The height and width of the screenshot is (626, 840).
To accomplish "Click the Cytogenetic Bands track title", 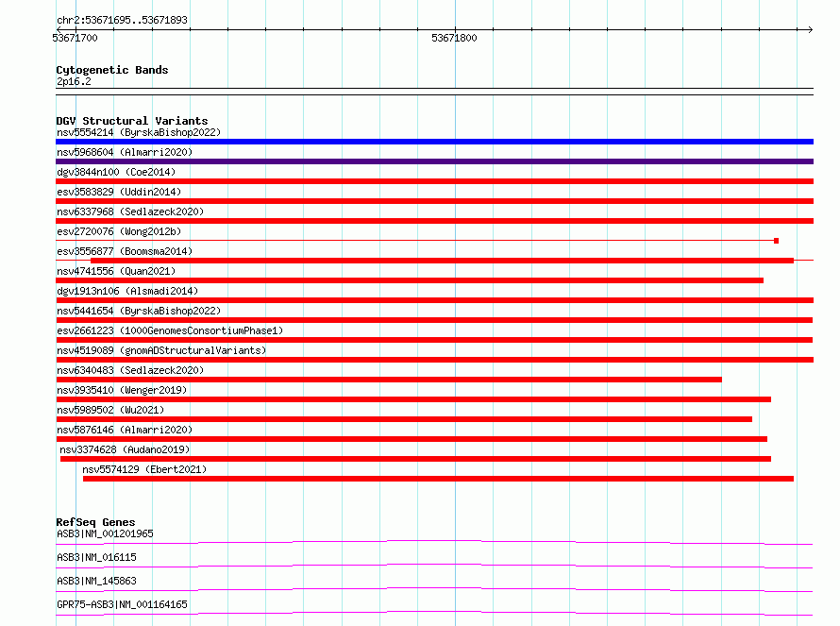I will tap(112, 70).
